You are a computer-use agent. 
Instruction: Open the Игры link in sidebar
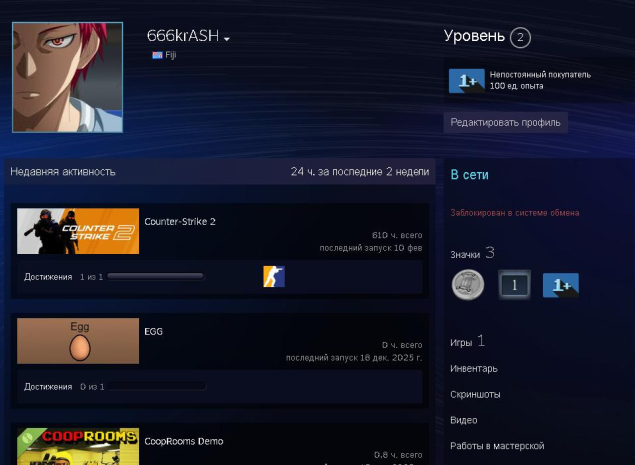pyautogui.click(x=461, y=342)
